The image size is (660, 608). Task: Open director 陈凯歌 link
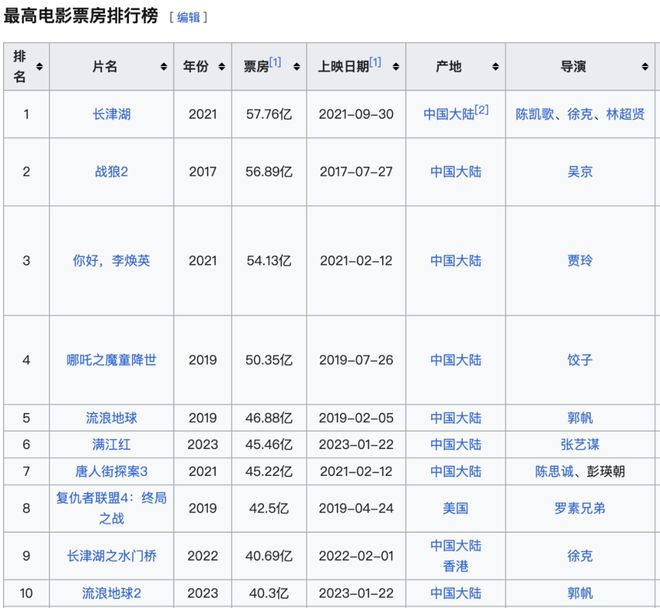pos(535,114)
